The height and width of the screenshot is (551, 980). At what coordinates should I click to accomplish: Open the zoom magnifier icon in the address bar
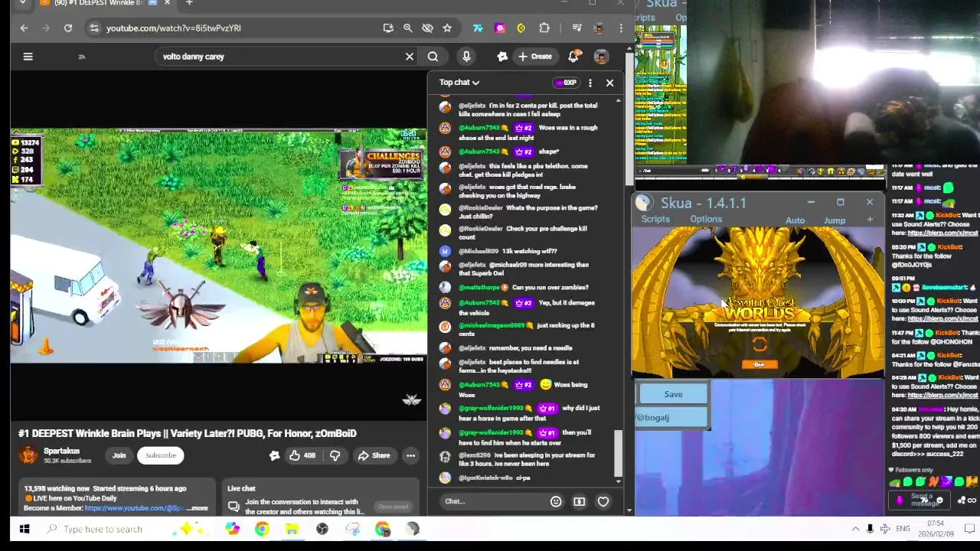coord(408,28)
